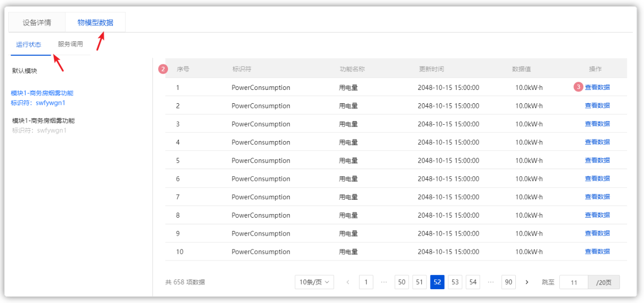Viewport: 644px width, 303px height.
Task: Select the black 模块1-商务房烟雾功能 module entry
Action: (x=43, y=121)
